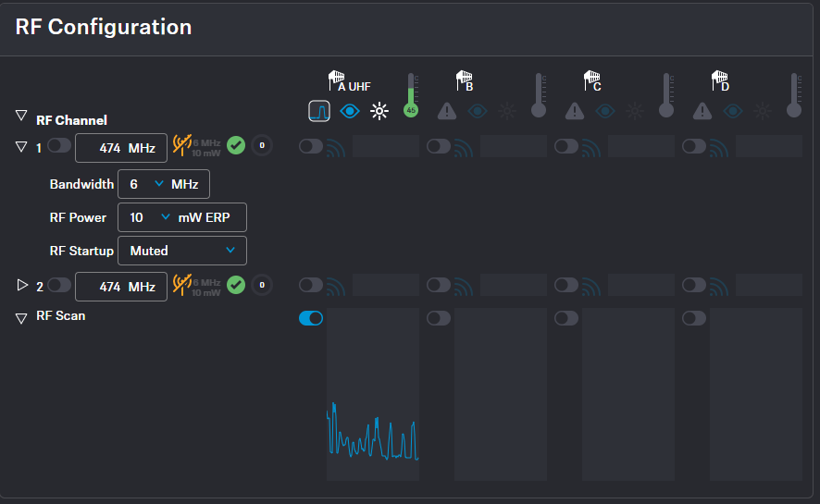The height and width of the screenshot is (504, 820).
Task: Click the green checkmark on channel 2
Action: click(236, 285)
